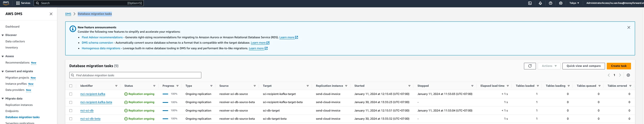Image resolution: width=644 pixels, height=124 pixels.
Task: Open Data providers
Action: point(15,90)
